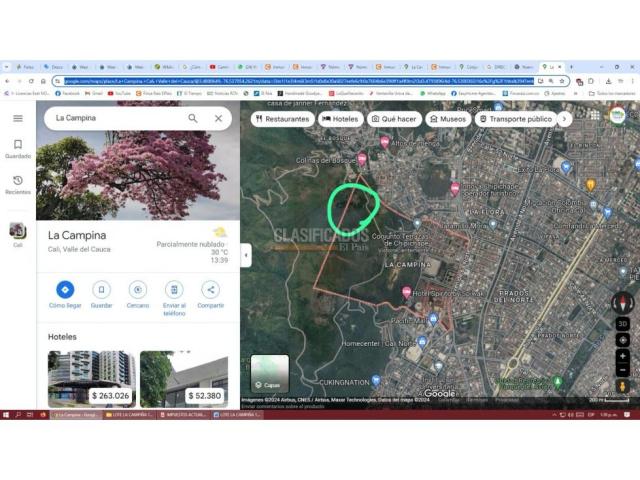
Task: Click the Compartir share icon
Action: coord(210,290)
